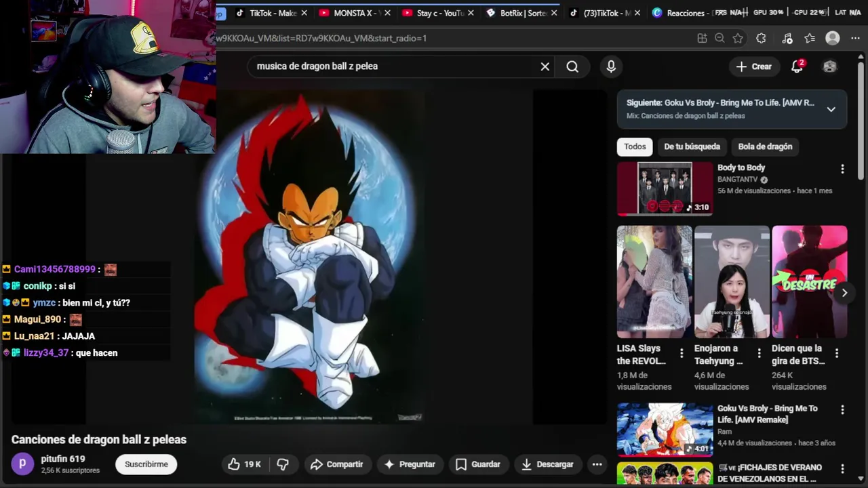Viewport: 868px width, 488px height.
Task: Close the TikTok - Make tab
Action: 304,13
